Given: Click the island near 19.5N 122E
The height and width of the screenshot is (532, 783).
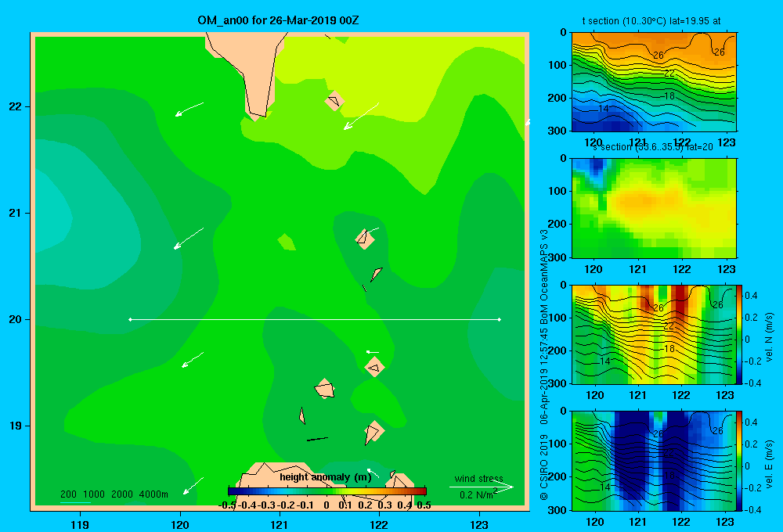Looking at the screenshot, I should click(x=374, y=367).
